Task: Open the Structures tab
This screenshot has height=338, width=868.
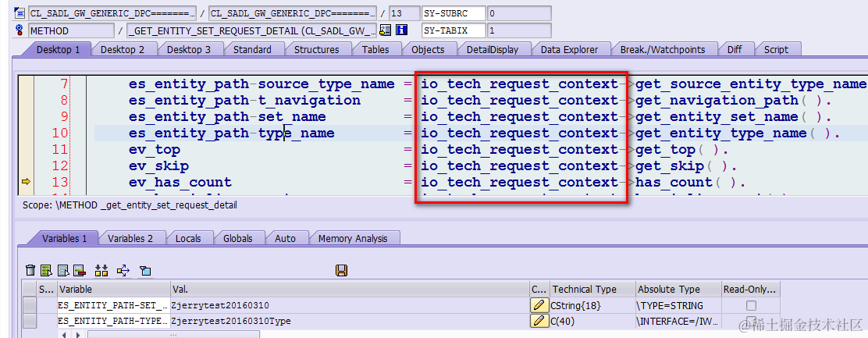Action: tap(317, 49)
